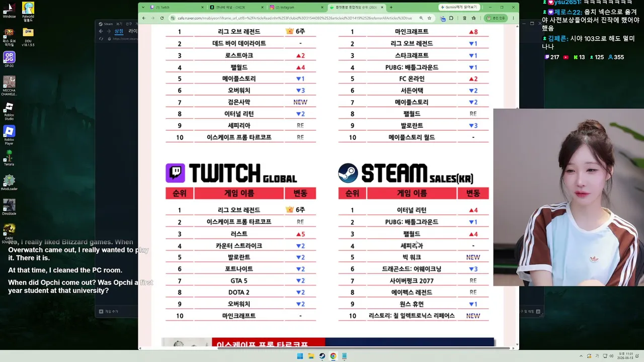
Task: Open the 상점 tab in Steam window
Action: (x=119, y=31)
